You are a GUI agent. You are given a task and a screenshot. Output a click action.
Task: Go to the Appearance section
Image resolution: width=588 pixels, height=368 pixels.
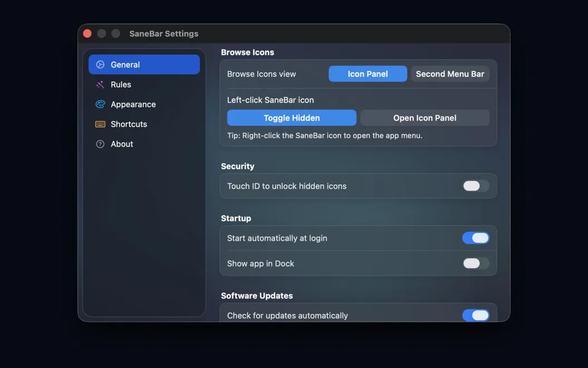[x=144, y=104]
